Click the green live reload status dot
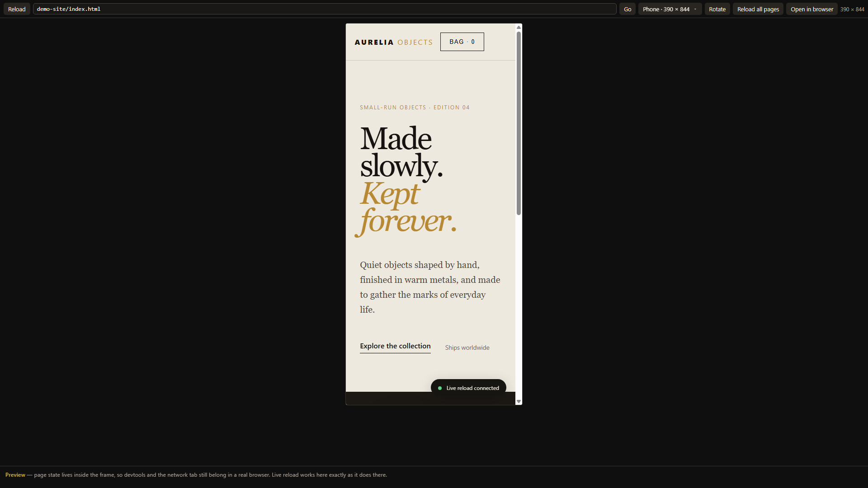 click(x=440, y=388)
